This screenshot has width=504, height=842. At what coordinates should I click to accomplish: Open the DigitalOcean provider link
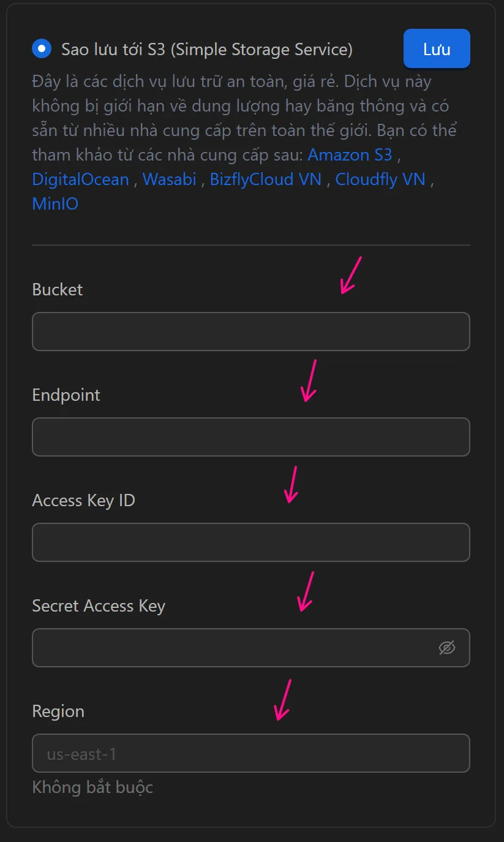(x=80, y=180)
